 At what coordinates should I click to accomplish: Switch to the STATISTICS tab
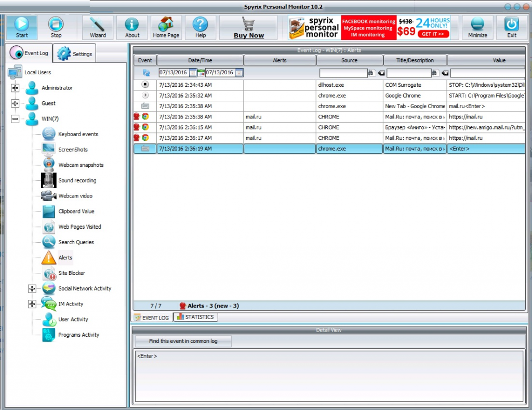[x=195, y=317]
